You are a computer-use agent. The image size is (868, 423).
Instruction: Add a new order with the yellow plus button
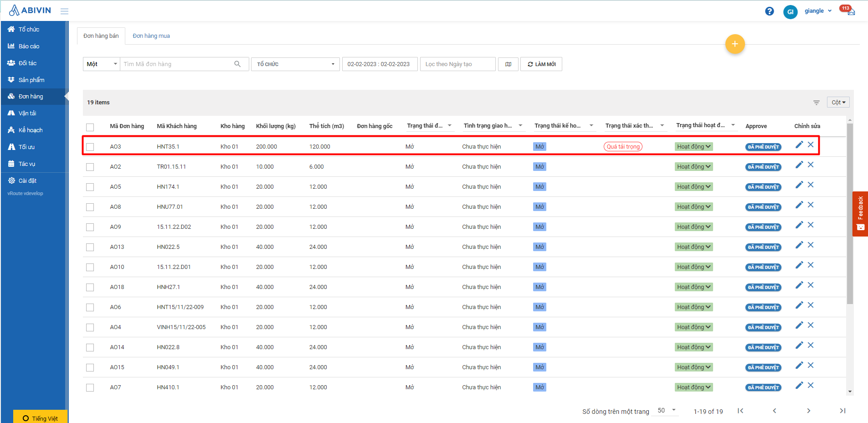[734, 44]
